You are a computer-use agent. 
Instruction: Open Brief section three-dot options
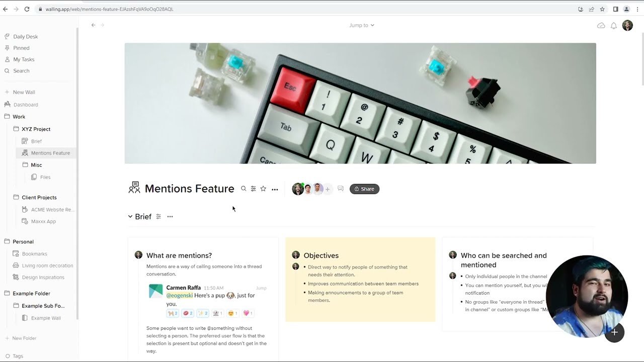pos(170,217)
